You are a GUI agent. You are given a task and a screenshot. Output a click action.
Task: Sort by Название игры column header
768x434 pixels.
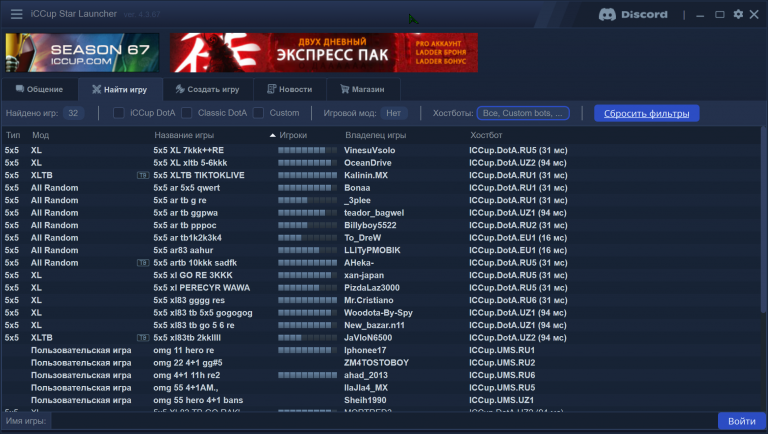[184, 135]
